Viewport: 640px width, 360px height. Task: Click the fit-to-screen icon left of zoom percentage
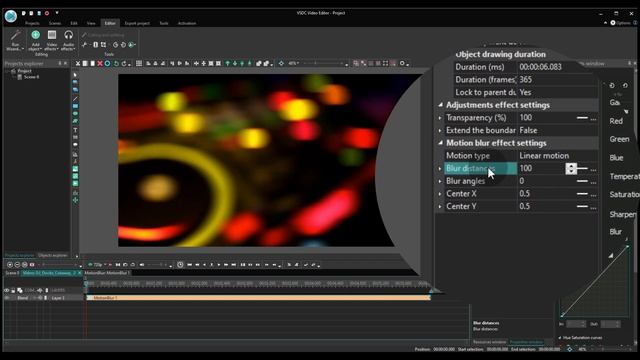[281, 64]
